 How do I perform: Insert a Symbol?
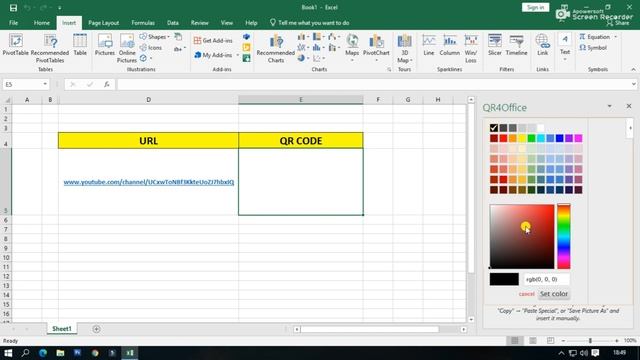[593, 48]
